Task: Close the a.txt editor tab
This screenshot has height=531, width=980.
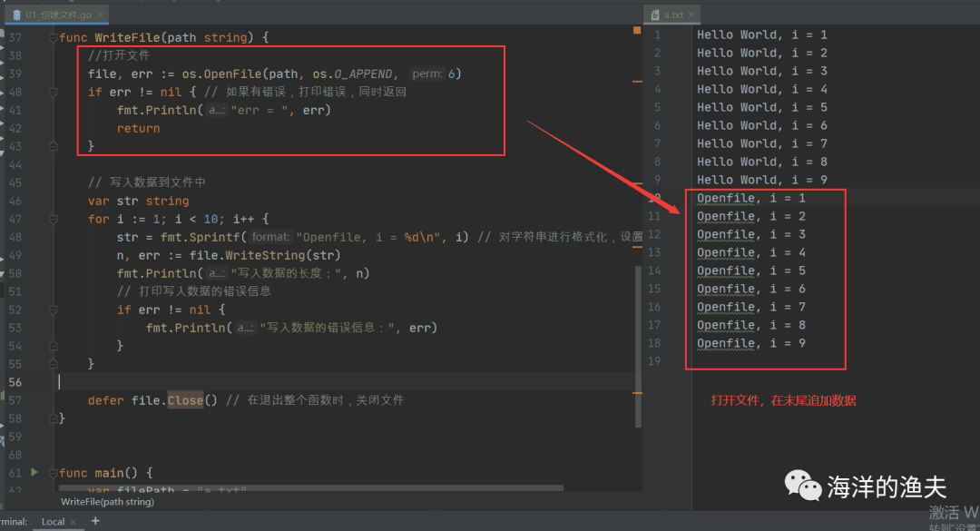Action: [x=691, y=15]
